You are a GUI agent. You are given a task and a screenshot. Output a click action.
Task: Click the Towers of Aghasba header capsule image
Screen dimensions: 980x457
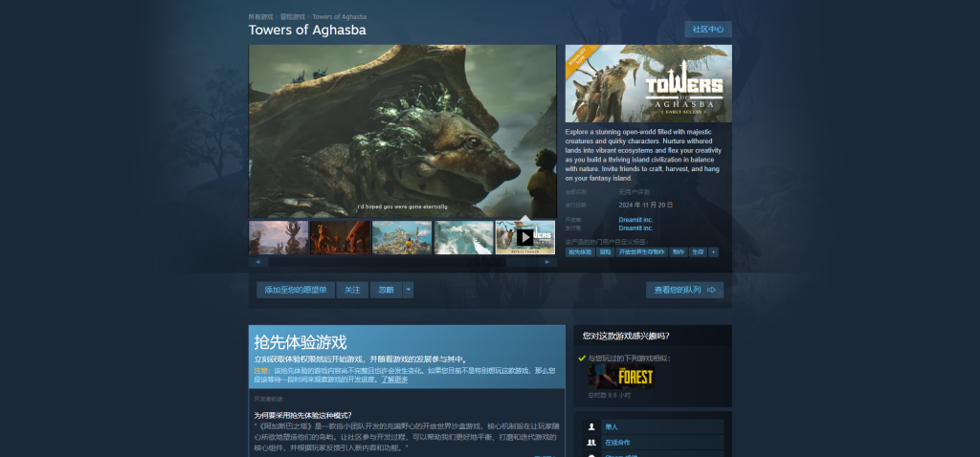point(648,83)
